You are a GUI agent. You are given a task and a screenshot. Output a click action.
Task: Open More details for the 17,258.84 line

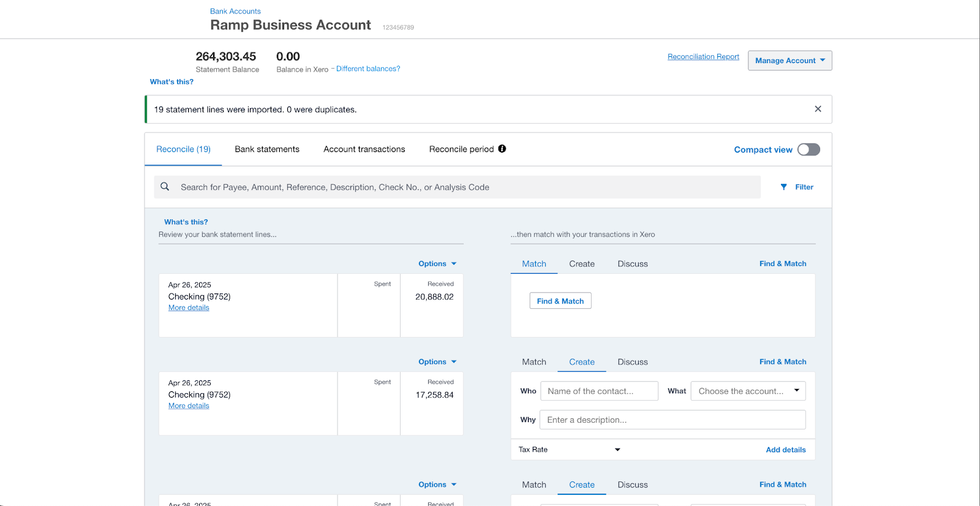tap(189, 406)
